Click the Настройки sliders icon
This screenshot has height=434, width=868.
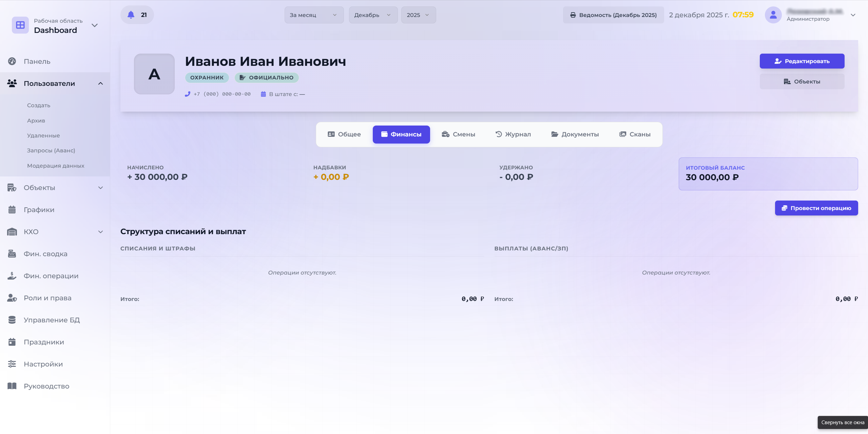coord(12,364)
